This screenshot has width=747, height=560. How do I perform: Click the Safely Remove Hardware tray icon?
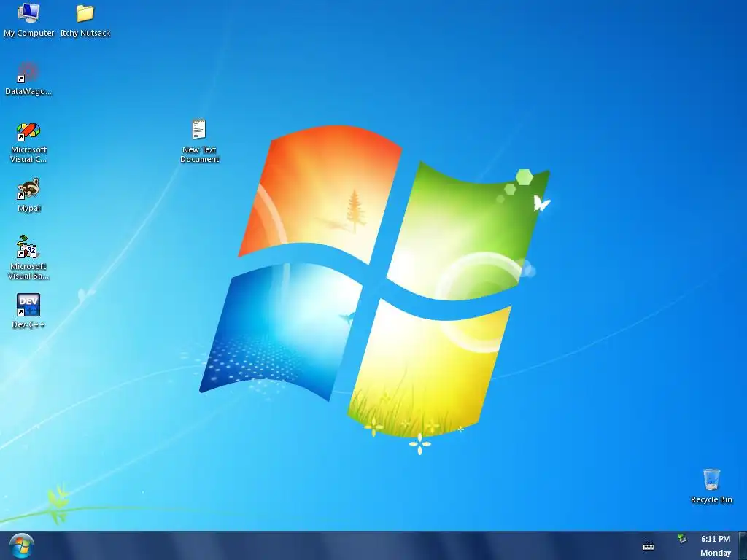click(x=682, y=539)
